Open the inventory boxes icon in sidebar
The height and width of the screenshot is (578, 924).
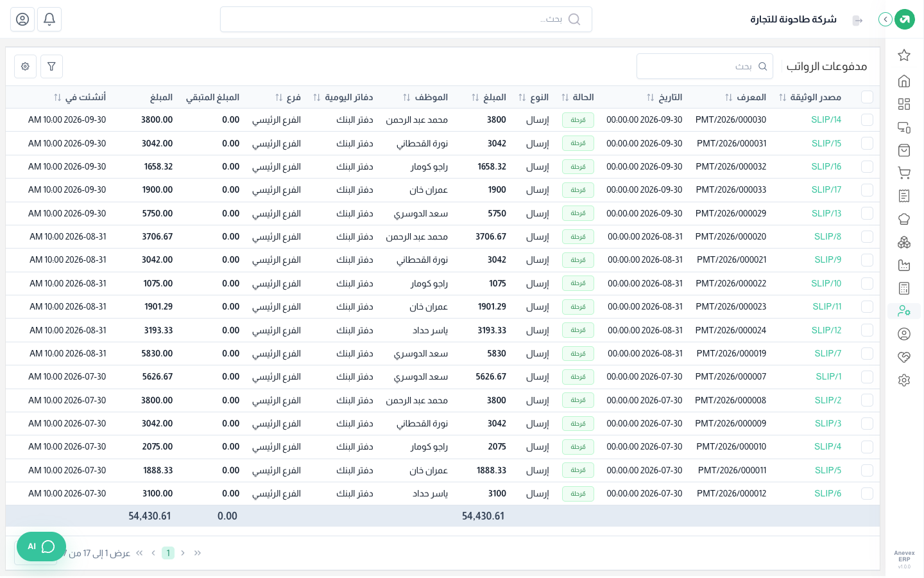click(904, 242)
